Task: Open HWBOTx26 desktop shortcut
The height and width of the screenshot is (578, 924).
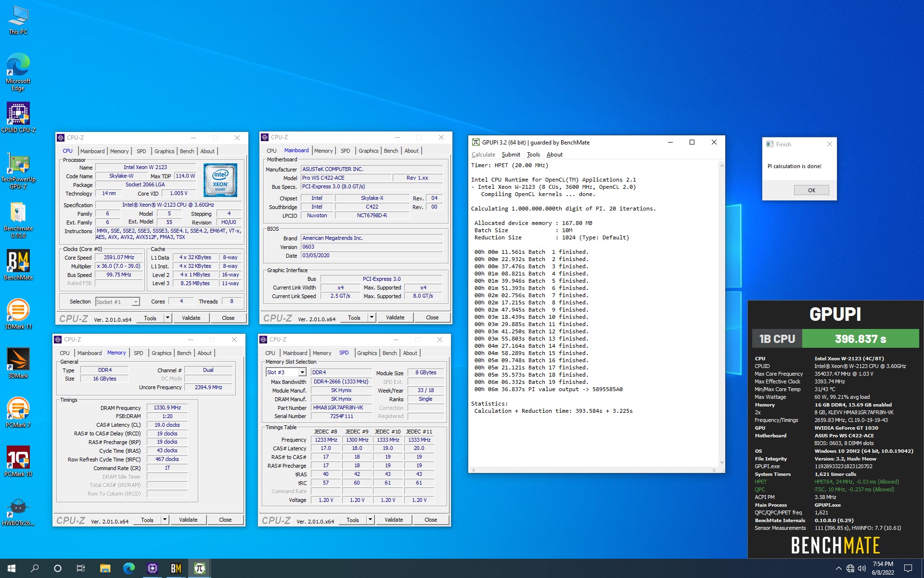Action: coord(18,511)
